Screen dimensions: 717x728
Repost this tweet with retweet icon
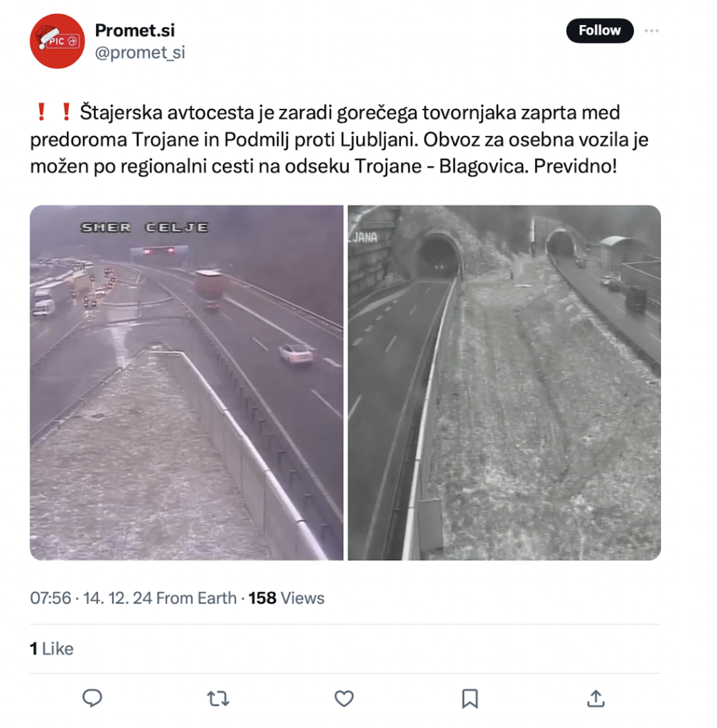(217, 698)
